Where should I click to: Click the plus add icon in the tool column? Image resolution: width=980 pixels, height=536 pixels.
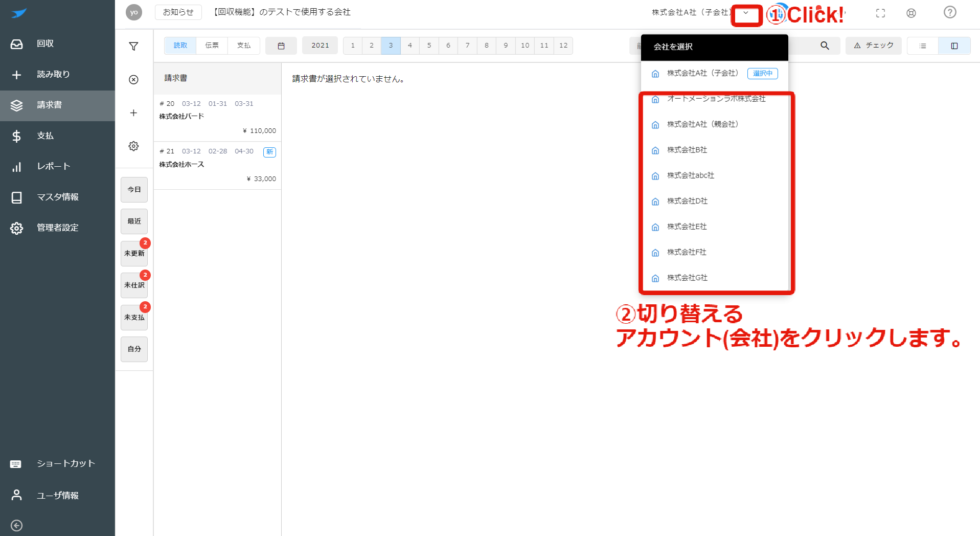(133, 113)
